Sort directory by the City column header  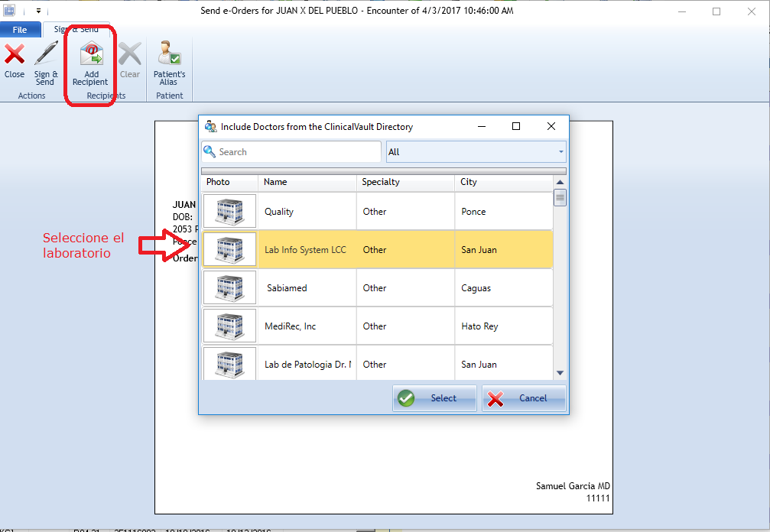click(x=502, y=182)
